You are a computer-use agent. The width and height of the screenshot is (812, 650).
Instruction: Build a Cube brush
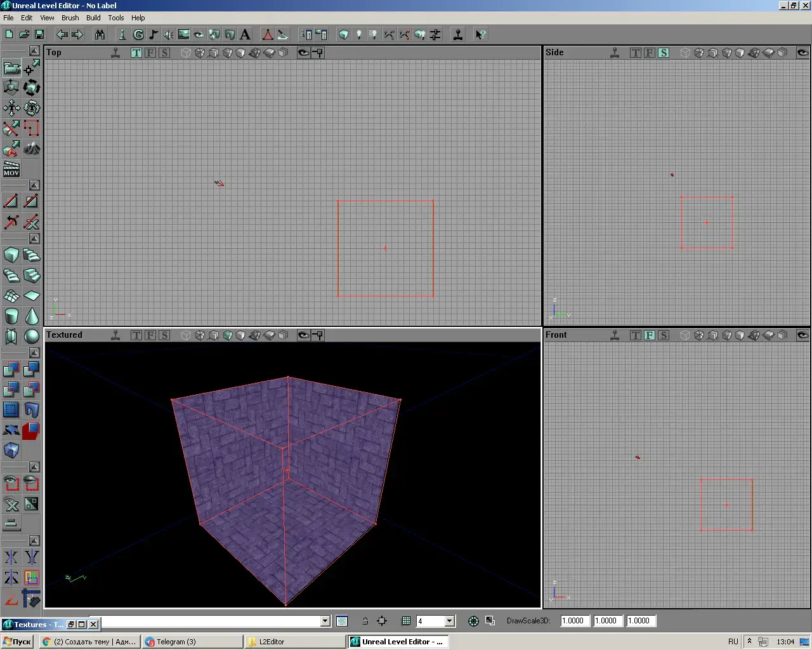(x=11, y=255)
